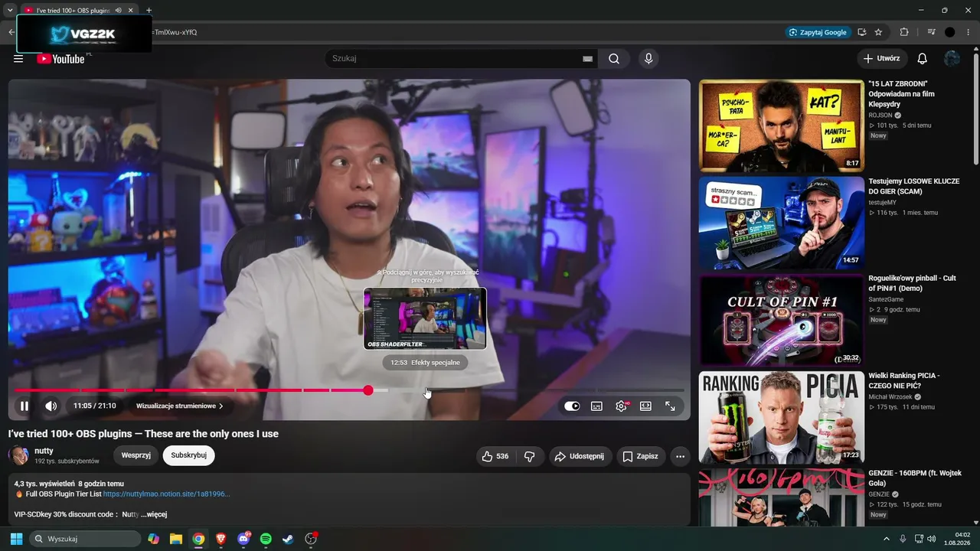Open the volume control in the system tray
Screen dimensions: 980x551
pyautogui.click(x=932, y=538)
